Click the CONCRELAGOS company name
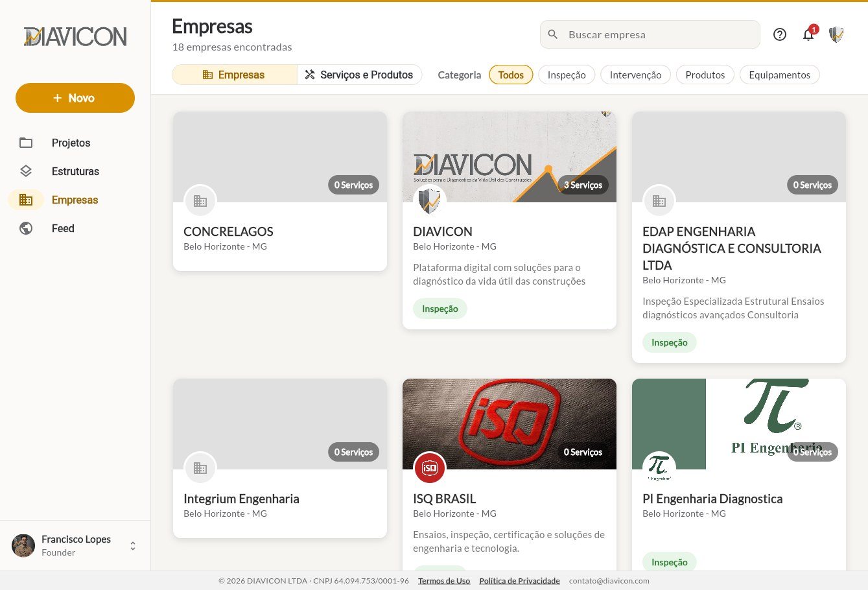 [228, 231]
